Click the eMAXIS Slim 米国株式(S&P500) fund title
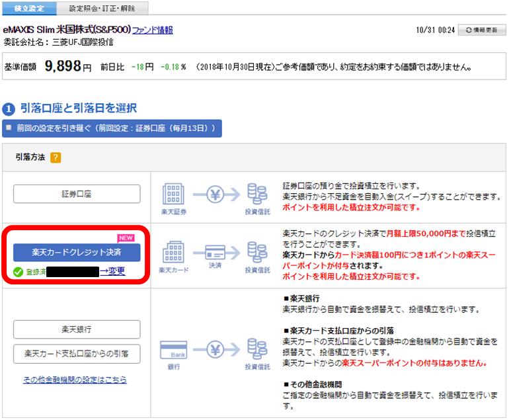This screenshot has height=420, width=509. click(67, 30)
